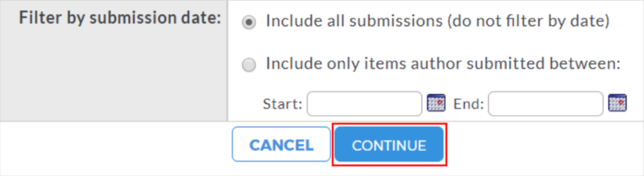
Task: Click the 'Include all submissions (do not filter by date)' label
Action: 438,21
